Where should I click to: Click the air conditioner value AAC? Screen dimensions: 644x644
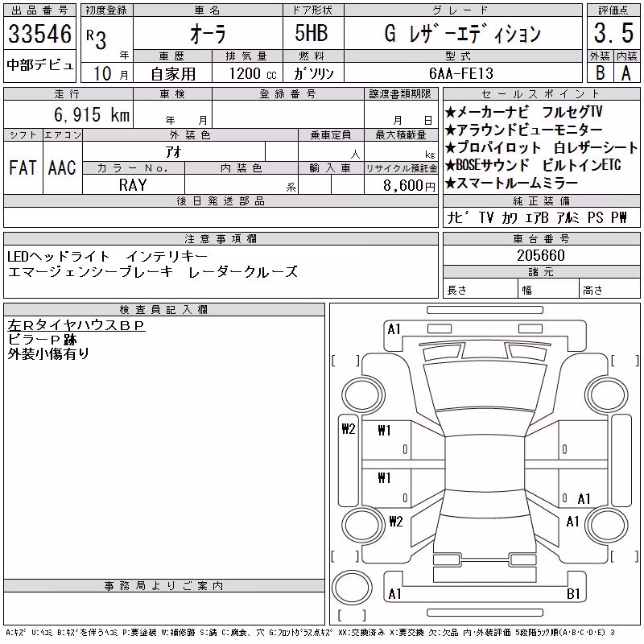coord(62,168)
